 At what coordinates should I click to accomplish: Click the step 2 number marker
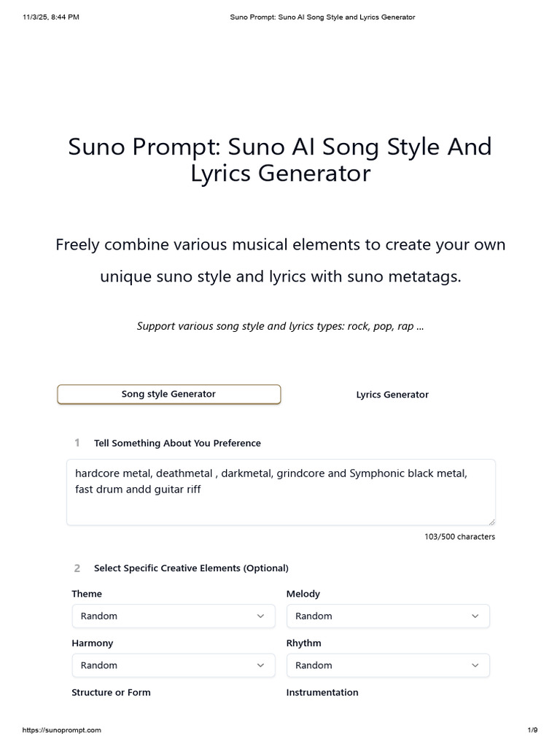click(77, 568)
